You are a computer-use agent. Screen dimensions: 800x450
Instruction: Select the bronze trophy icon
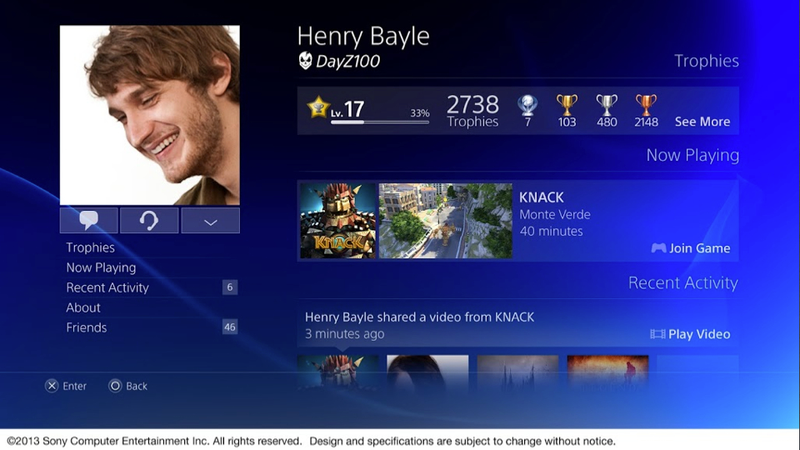pyautogui.click(x=646, y=105)
